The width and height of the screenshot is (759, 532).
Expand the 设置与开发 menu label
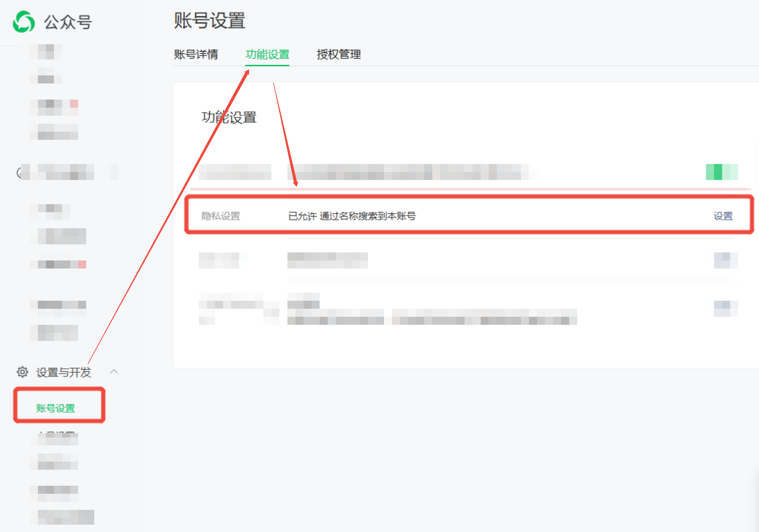tap(64, 372)
